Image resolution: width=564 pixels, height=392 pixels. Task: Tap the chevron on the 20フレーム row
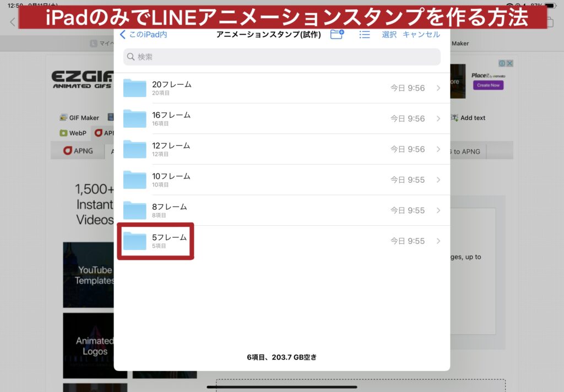click(438, 88)
